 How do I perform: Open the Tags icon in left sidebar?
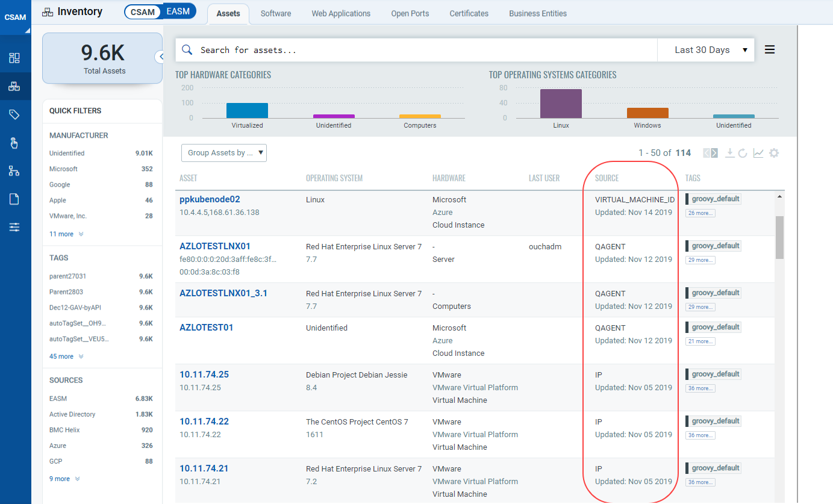(14, 114)
